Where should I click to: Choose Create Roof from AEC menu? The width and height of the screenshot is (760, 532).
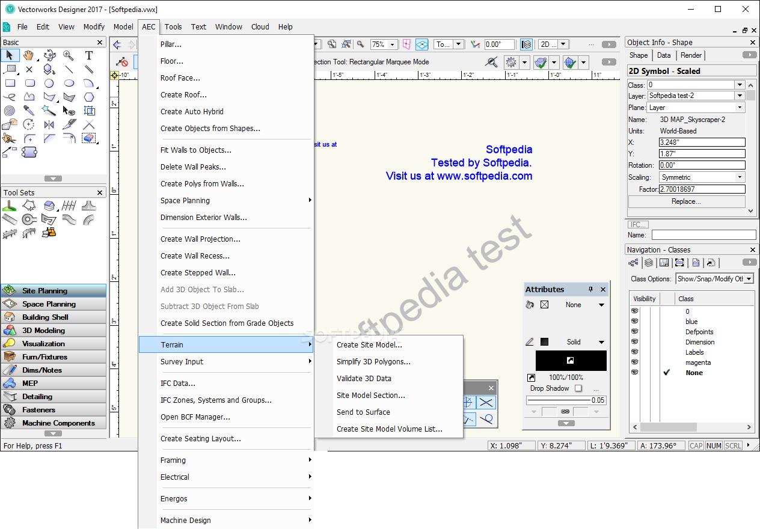pyautogui.click(x=226, y=94)
